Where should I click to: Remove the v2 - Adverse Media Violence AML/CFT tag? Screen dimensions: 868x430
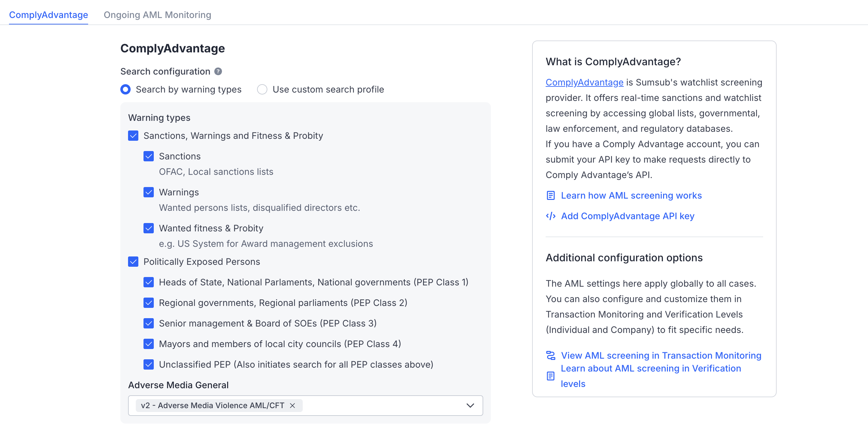pos(292,406)
